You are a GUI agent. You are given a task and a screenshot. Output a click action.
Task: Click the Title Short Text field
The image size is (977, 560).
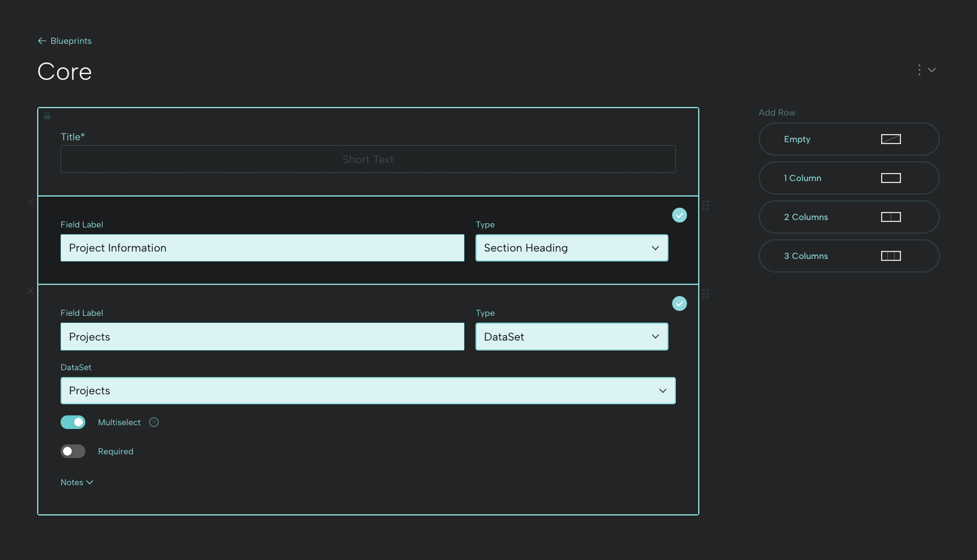coord(368,159)
